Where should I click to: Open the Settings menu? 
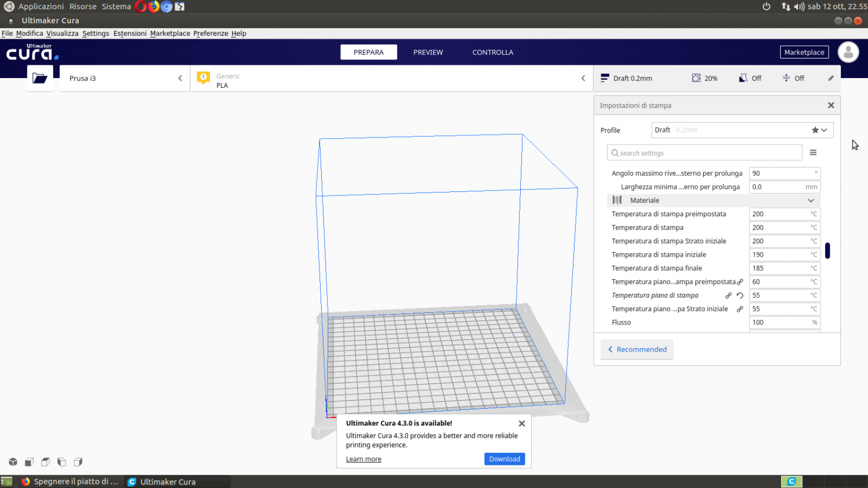(95, 34)
